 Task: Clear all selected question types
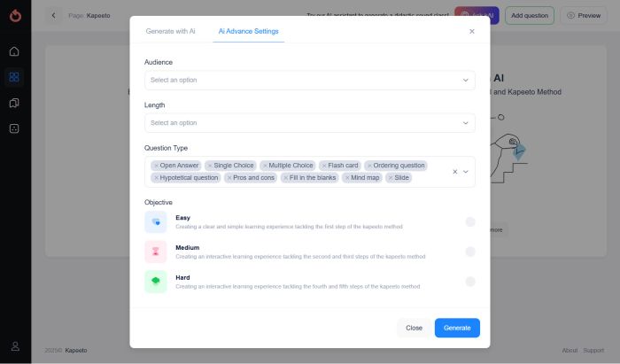455,172
